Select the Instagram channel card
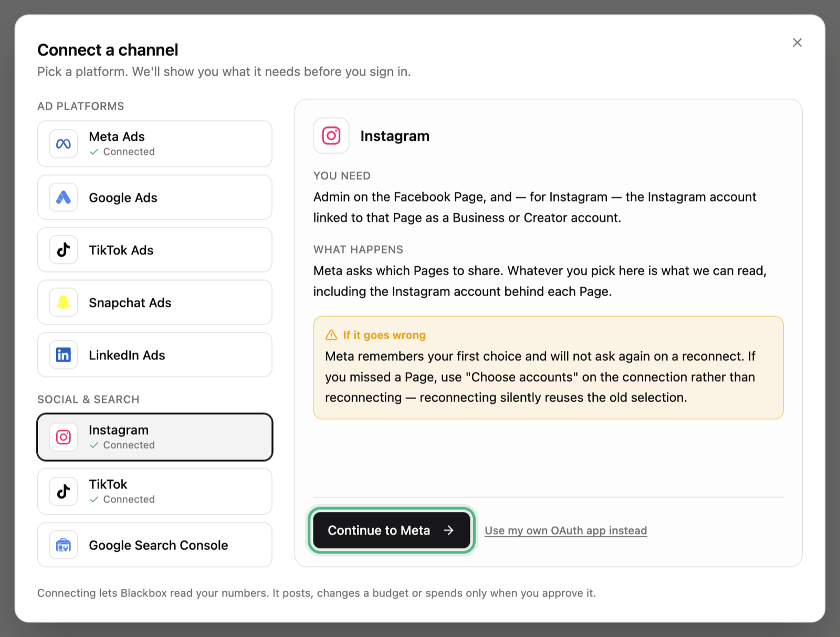Screen dimensions: 840x637 (155, 437)
